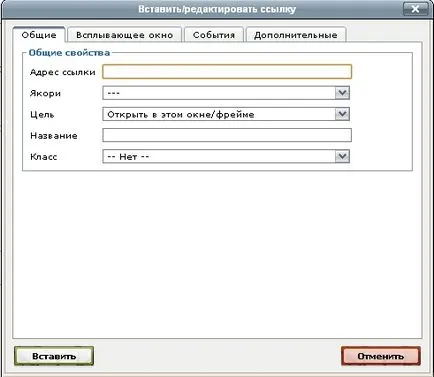Click the Цель label

(42, 115)
